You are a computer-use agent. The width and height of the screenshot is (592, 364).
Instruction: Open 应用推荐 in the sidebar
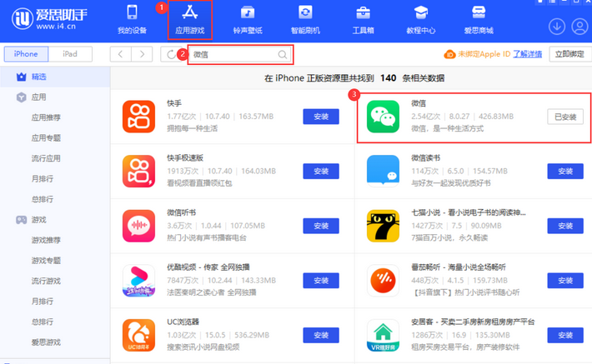46,117
